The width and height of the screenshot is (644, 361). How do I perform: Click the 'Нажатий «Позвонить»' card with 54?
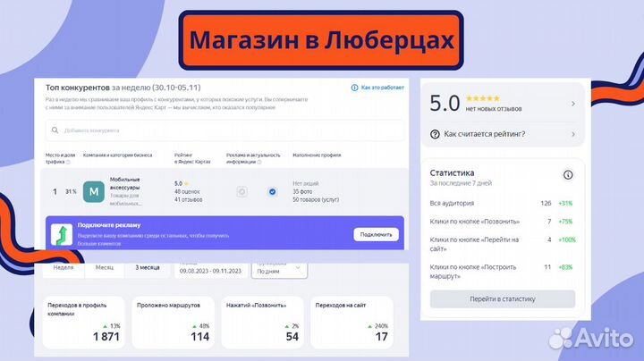click(262, 323)
